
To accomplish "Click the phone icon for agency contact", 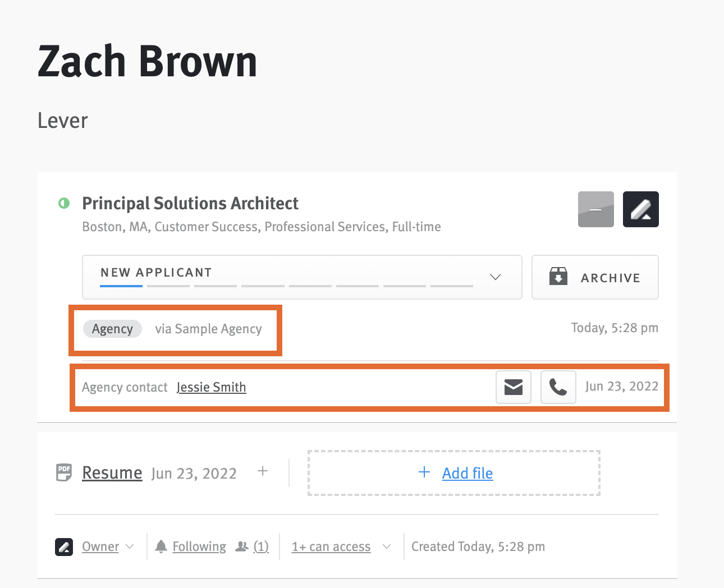I will tap(558, 387).
